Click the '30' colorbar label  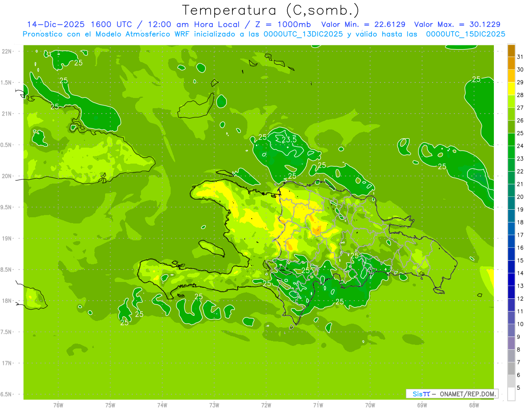520,70
